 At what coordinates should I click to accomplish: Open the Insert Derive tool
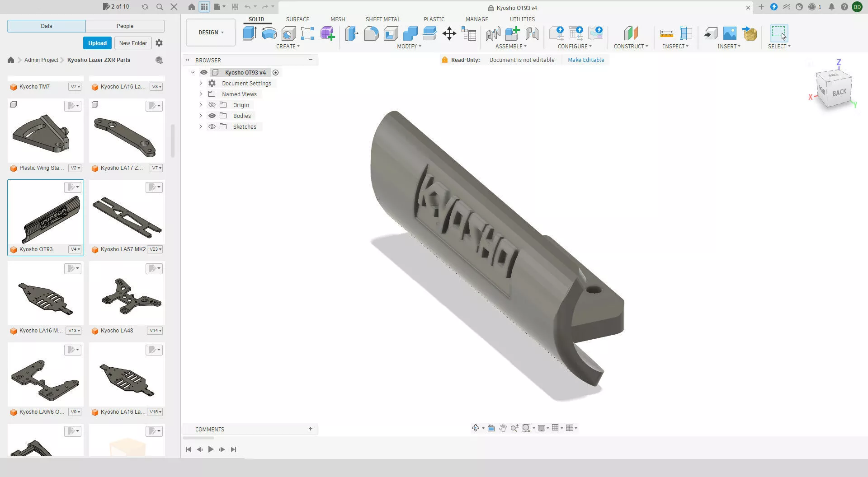pyautogui.click(x=710, y=33)
